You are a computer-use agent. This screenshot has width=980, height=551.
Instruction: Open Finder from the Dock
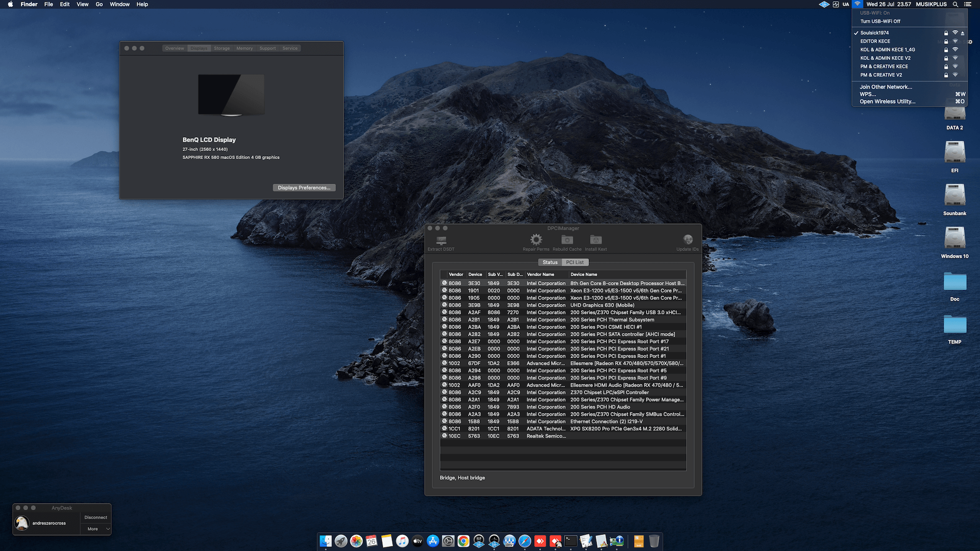tap(326, 541)
